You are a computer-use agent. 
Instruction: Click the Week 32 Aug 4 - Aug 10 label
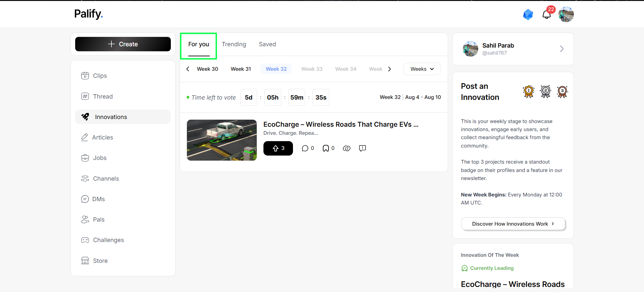(x=410, y=97)
